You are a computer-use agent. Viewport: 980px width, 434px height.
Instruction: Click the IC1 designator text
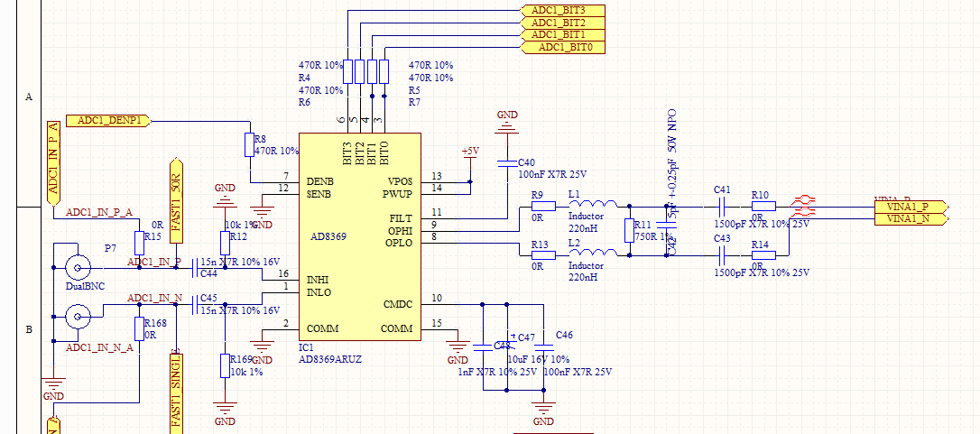point(306,347)
